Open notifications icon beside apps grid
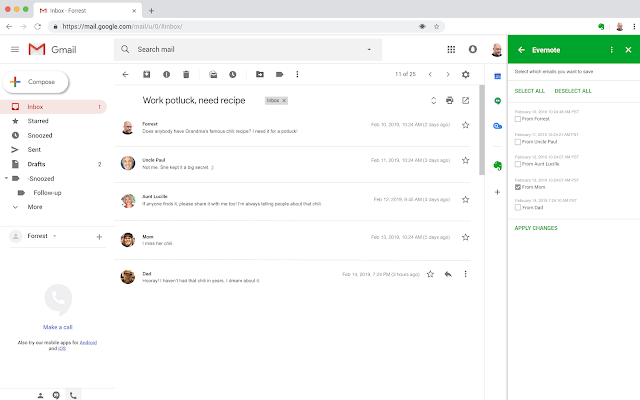 tap(473, 49)
